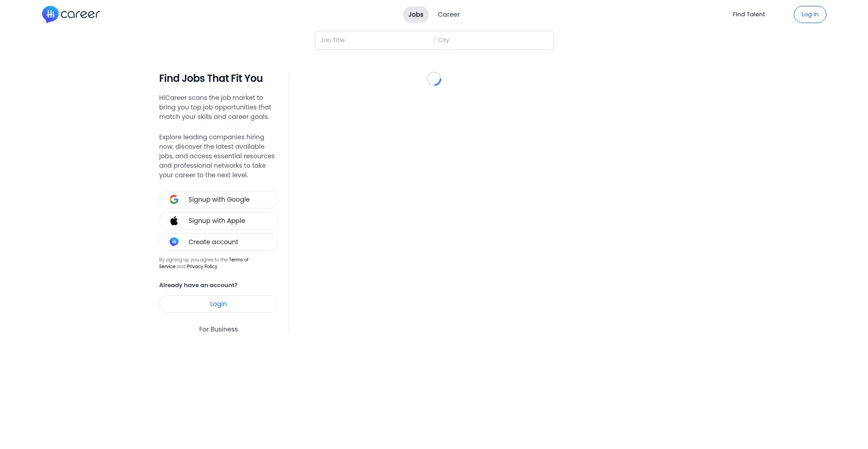View the Privacy Policy

[x=202, y=266]
